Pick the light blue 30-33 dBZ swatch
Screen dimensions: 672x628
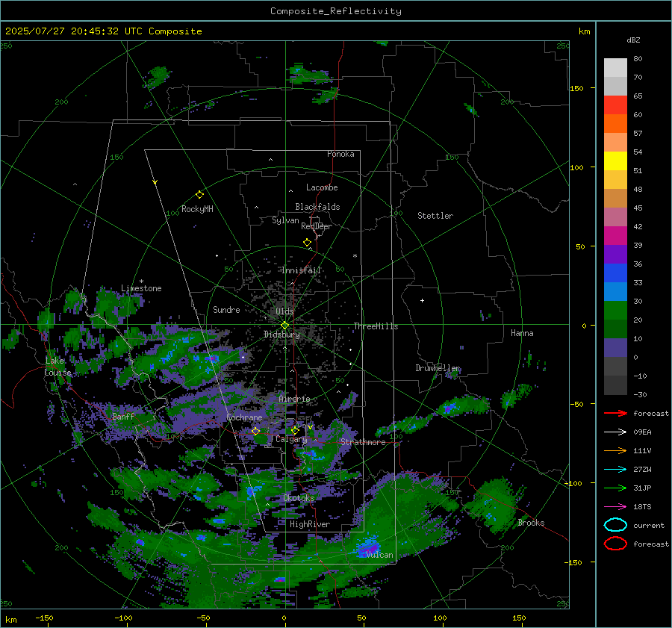[615, 292]
